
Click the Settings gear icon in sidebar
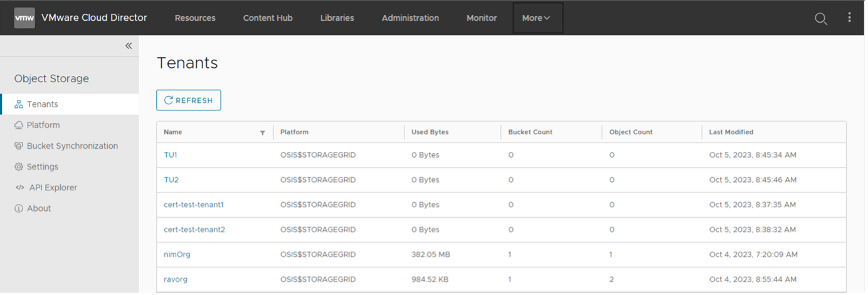click(19, 167)
